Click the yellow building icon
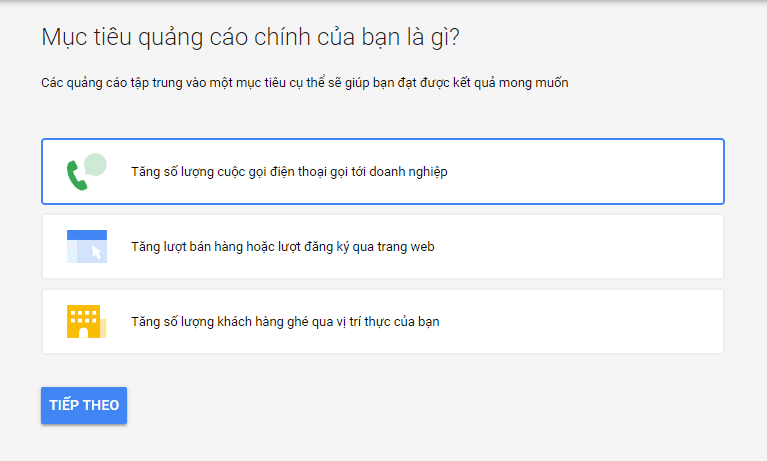 (x=84, y=321)
